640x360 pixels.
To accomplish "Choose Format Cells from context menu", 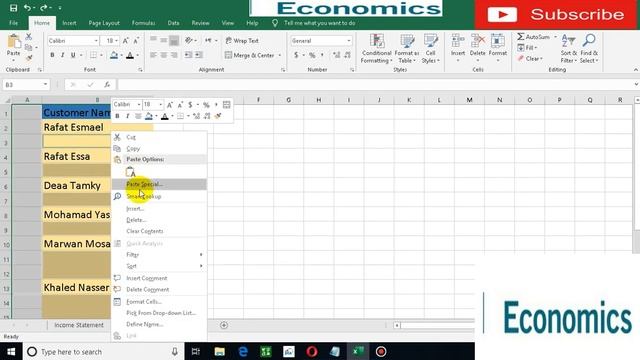I will coord(159,302).
